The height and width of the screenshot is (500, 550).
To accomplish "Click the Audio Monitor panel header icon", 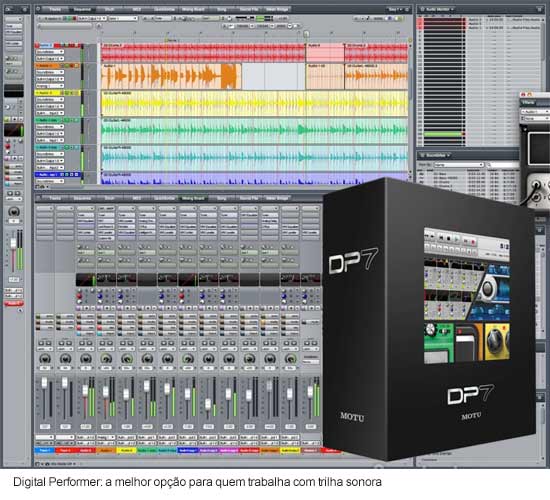I will 422,9.
